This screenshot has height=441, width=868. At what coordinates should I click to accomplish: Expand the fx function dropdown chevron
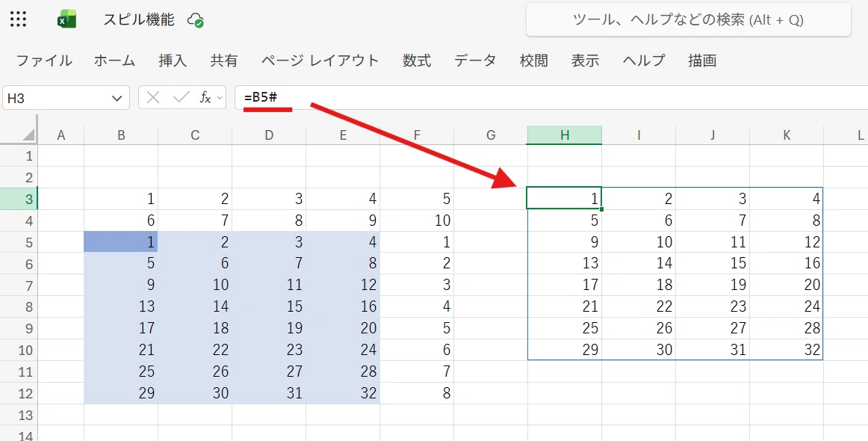tap(220, 98)
